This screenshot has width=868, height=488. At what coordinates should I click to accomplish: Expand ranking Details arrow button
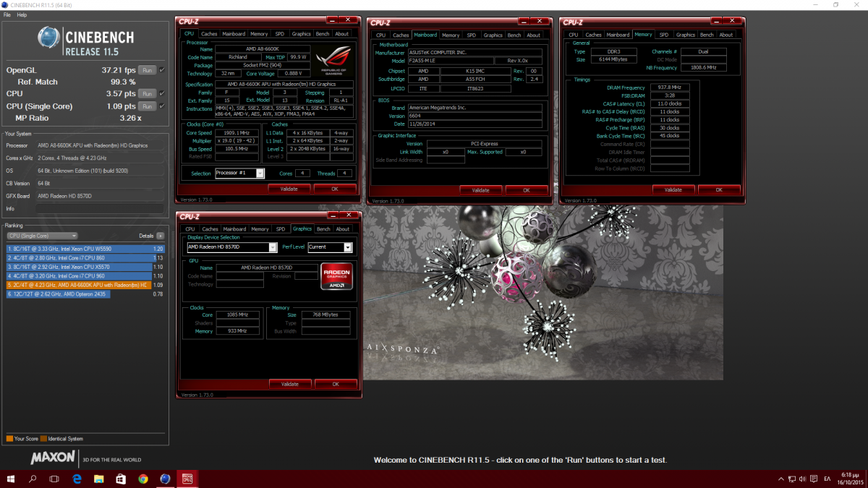point(160,236)
